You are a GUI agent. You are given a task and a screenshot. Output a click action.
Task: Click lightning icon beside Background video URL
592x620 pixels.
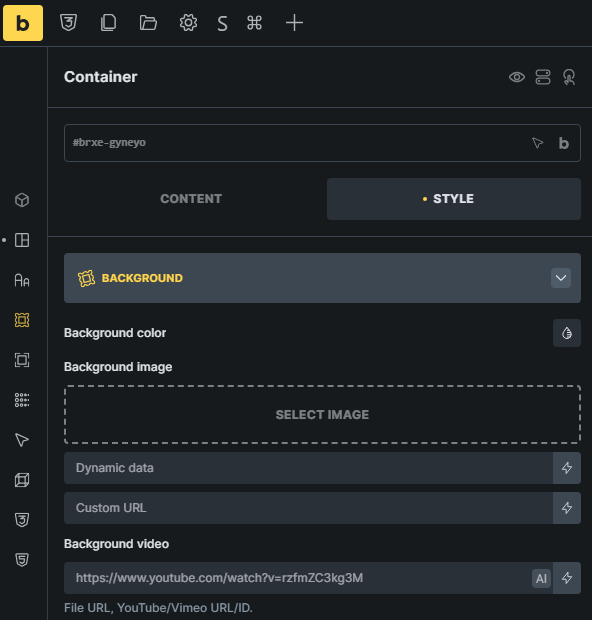pyautogui.click(x=567, y=578)
